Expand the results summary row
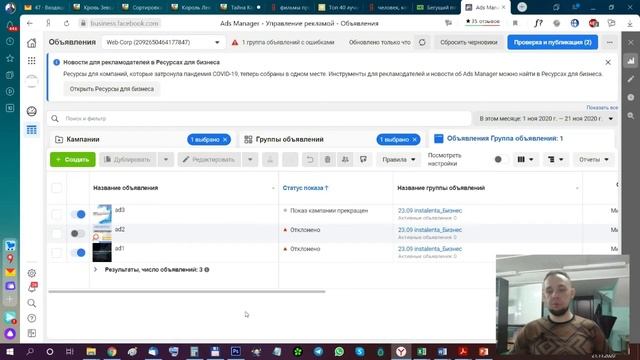 pyautogui.click(x=96, y=269)
